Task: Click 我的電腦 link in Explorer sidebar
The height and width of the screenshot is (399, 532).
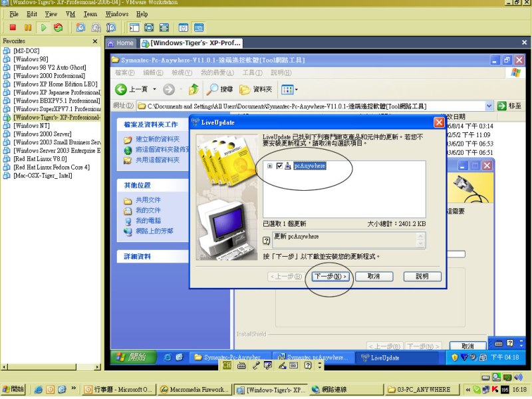Action: (148, 221)
